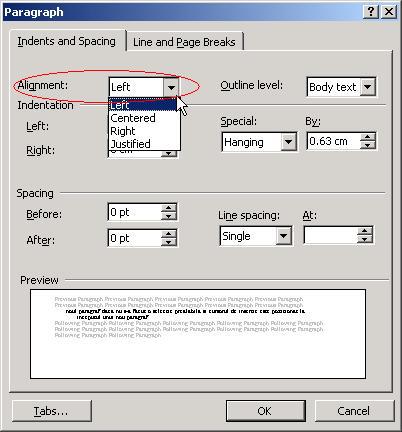Image resolution: width=402 pixels, height=432 pixels.
Task: Decrease the By indent value arrow
Action: pyautogui.click(x=367, y=145)
